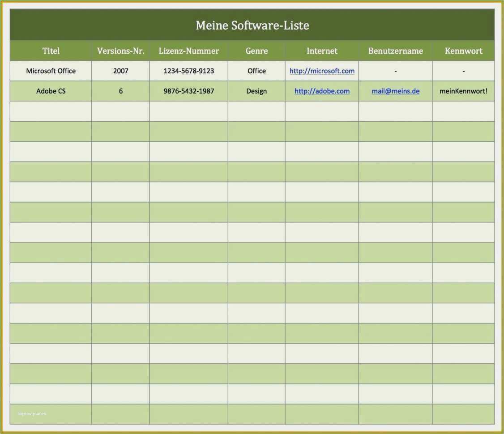Select the Microsoft Office cell

coord(51,71)
